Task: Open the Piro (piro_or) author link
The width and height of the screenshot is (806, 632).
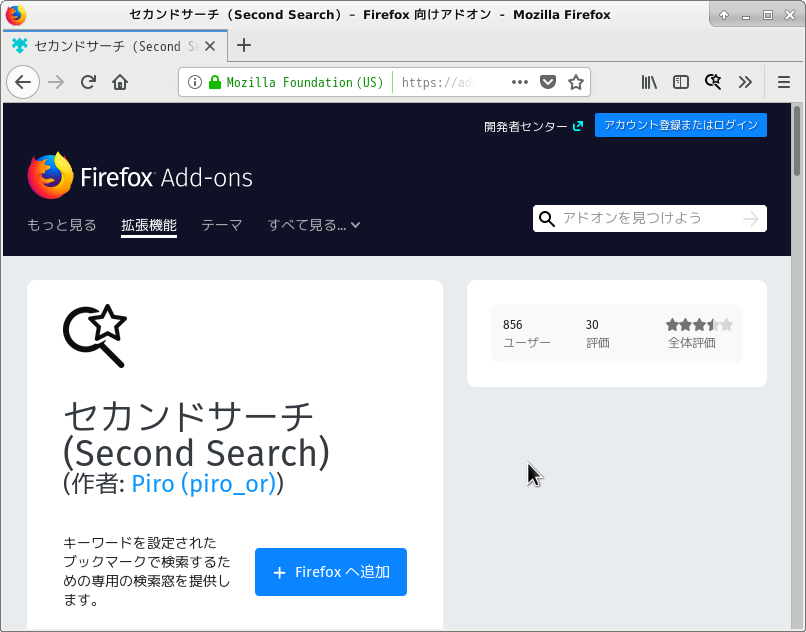Action: (206, 484)
